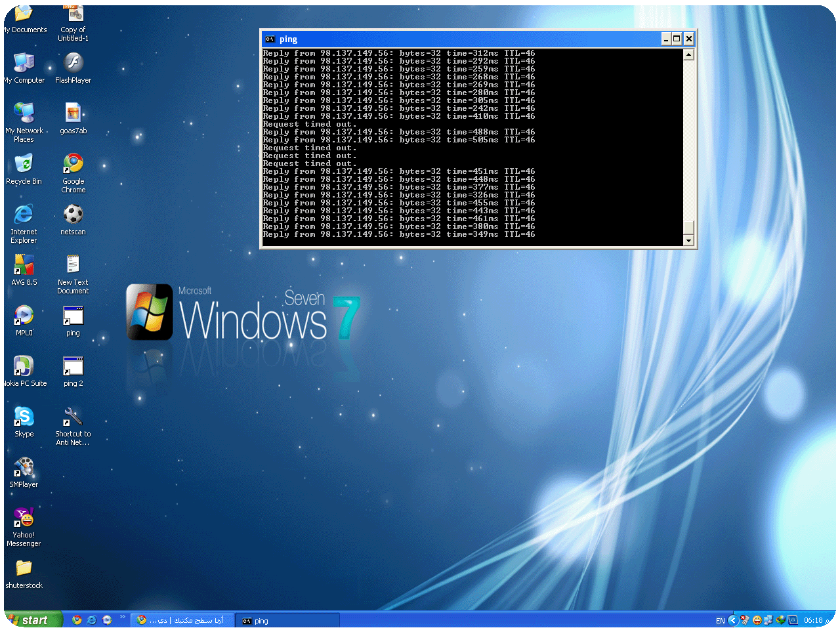Click the Start button
The height and width of the screenshot is (630, 840).
(33, 620)
